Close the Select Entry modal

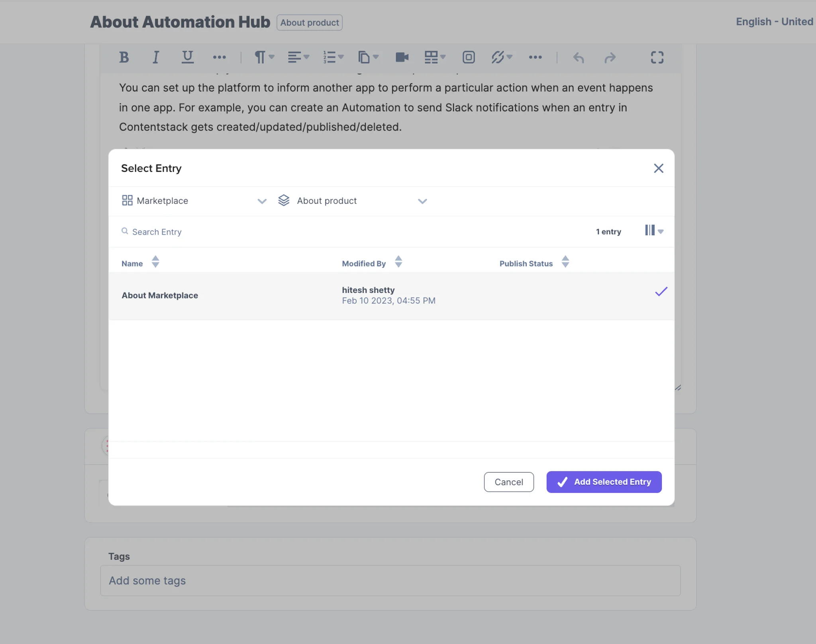(658, 168)
